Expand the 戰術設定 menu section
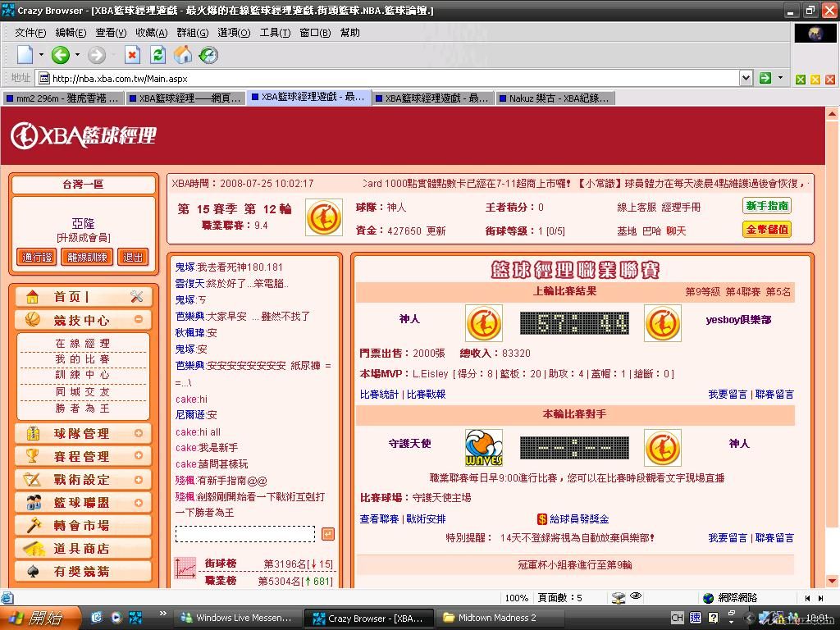 point(138,479)
